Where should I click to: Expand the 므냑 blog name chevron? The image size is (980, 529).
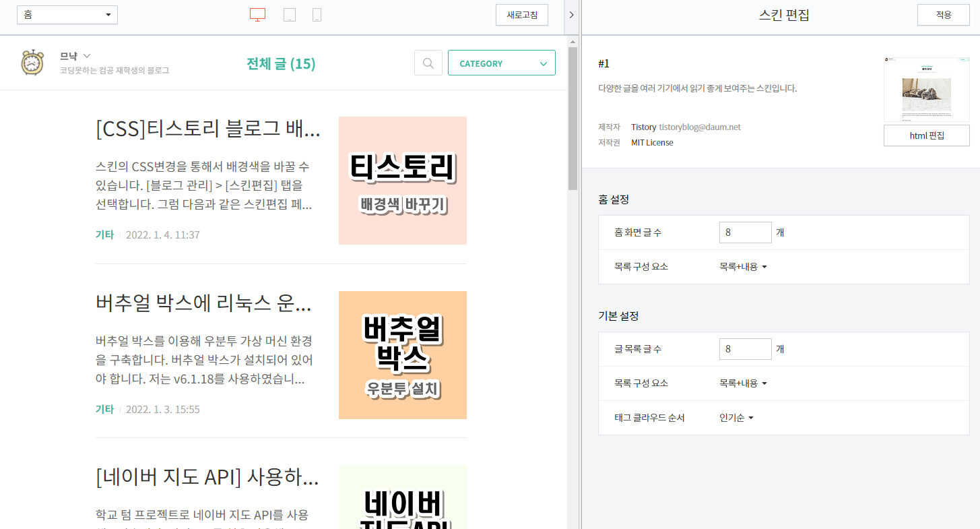tap(87, 56)
